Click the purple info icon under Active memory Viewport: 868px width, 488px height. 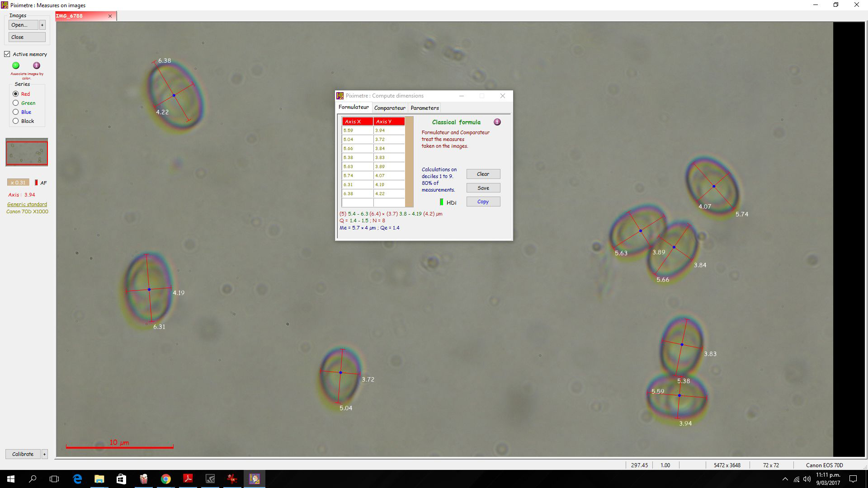(37, 66)
